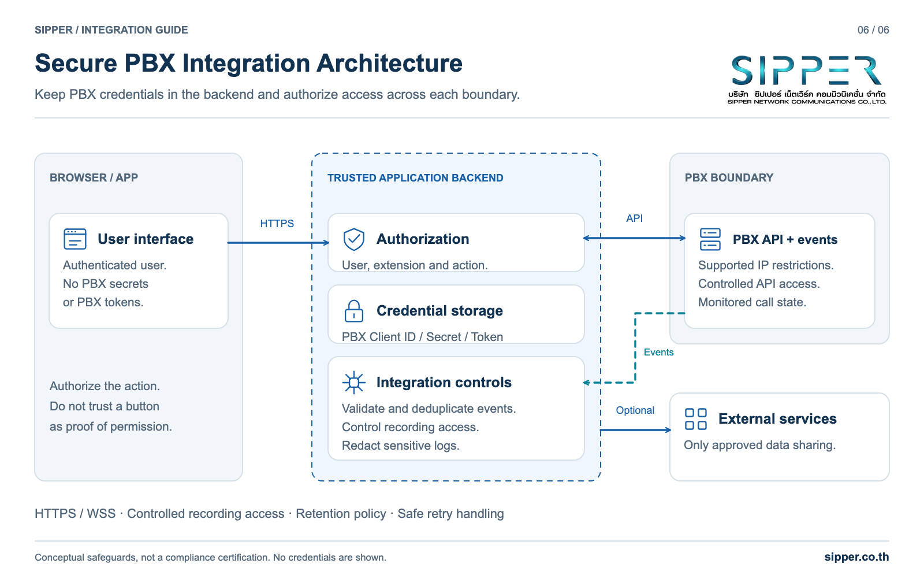
Task: Click the 'Conceptual safeguards' disclaimer text
Action: click(210, 558)
